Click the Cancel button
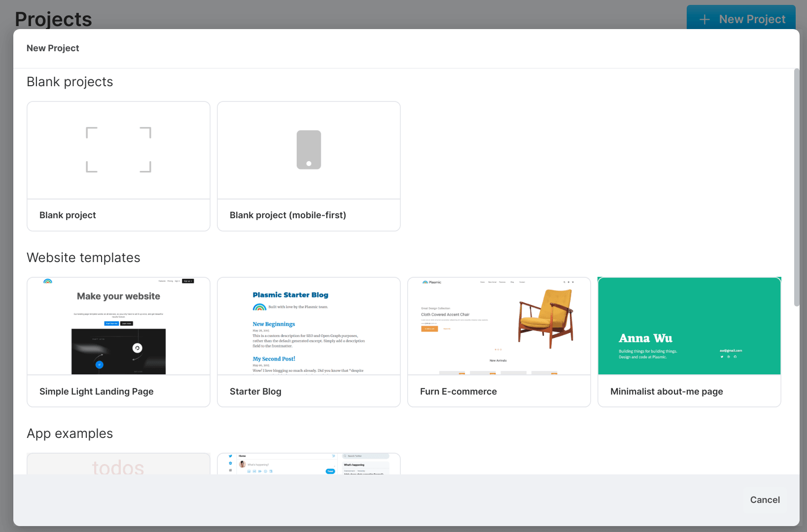807x532 pixels. pyautogui.click(x=765, y=499)
